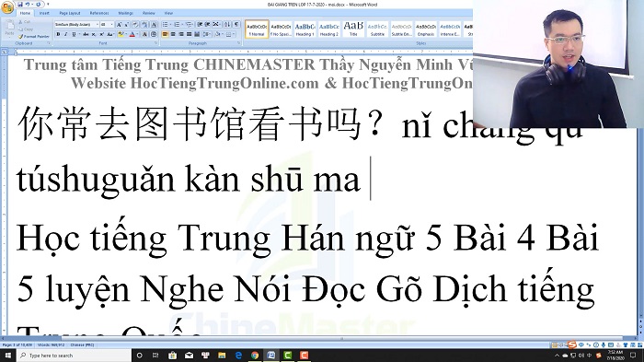Open the round Office button menu

pyautogui.click(x=7, y=7)
